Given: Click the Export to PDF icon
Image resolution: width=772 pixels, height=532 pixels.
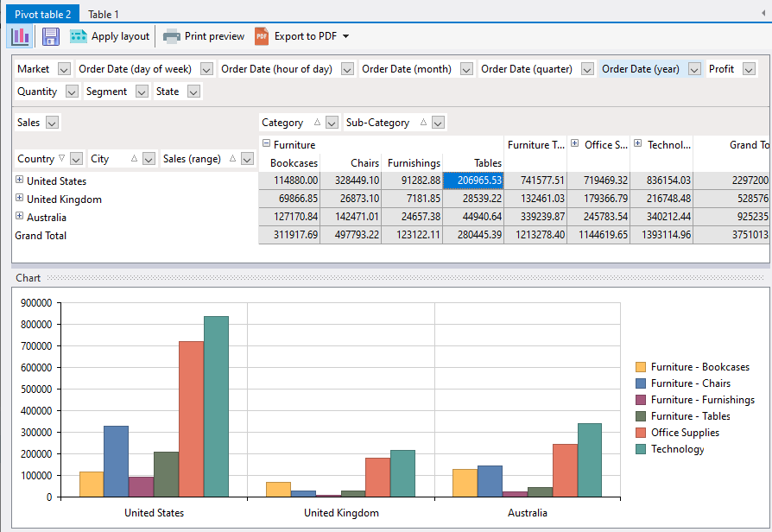Looking at the screenshot, I should (x=262, y=36).
